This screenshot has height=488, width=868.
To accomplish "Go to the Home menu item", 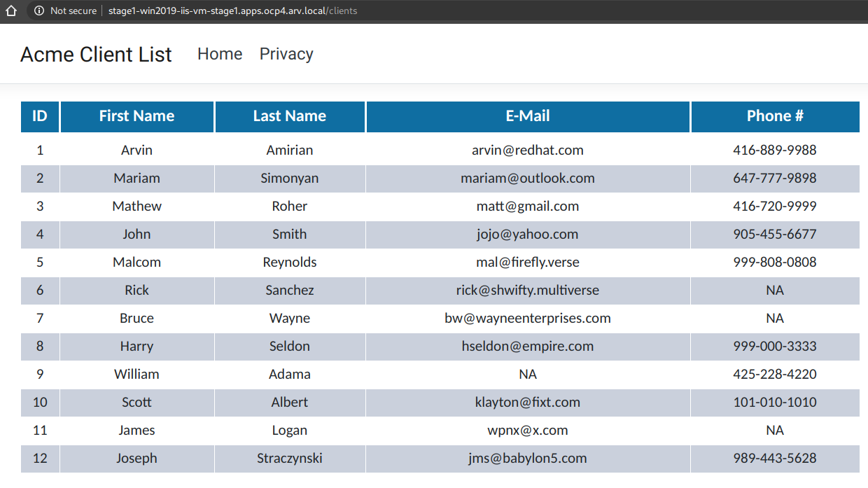I will pyautogui.click(x=220, y=54).
